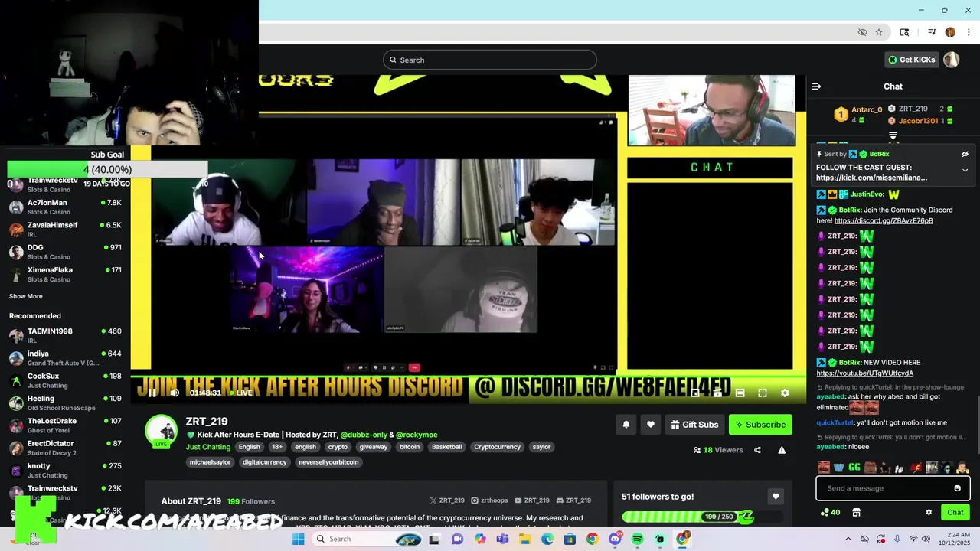
Task: Open chat settings gear icon
Action: (929, 513)
